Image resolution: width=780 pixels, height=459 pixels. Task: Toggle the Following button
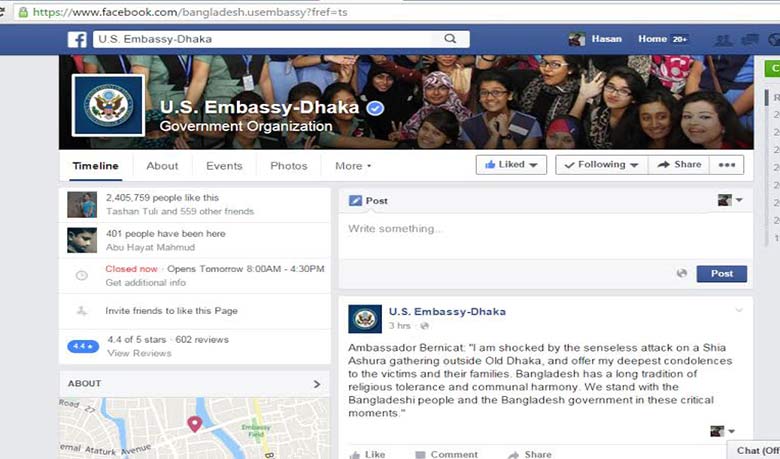click(x=601, y=165)
